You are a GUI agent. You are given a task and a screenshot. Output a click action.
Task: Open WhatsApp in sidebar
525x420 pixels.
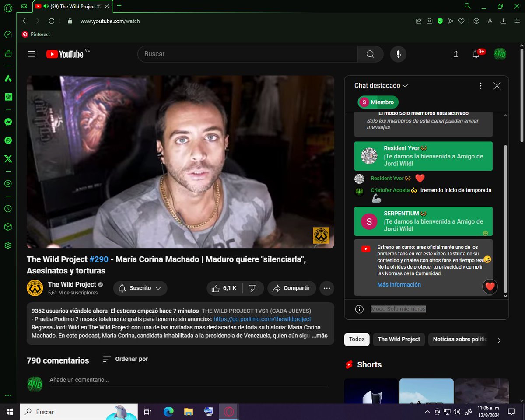(8, 140)
